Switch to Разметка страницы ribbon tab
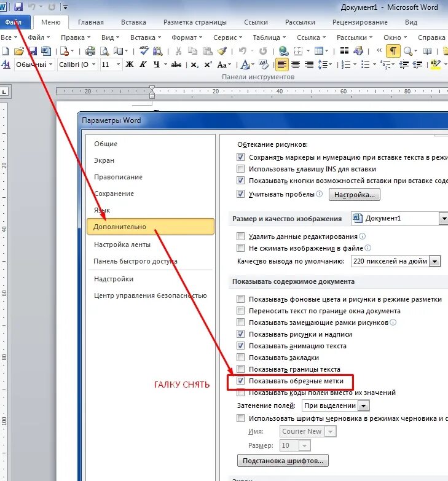 (x=195, y=22)
